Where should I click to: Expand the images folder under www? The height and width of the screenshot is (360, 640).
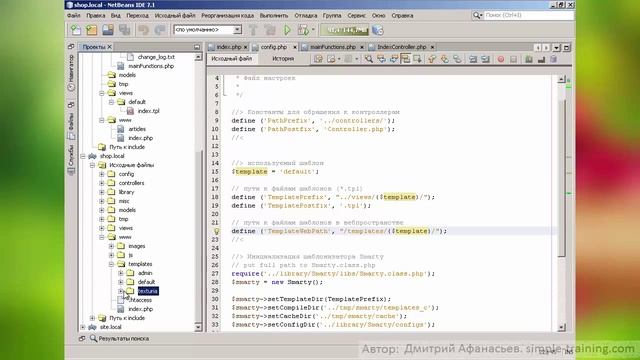point(111,246)
